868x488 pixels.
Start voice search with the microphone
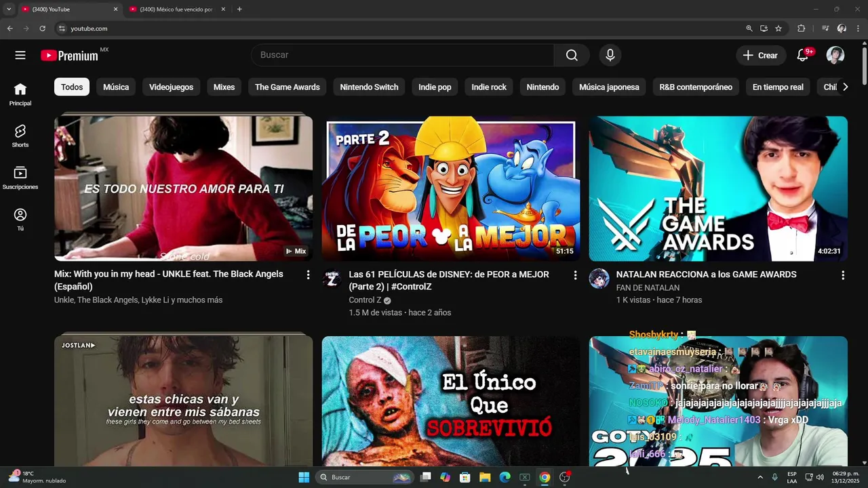tap(610, 56)
